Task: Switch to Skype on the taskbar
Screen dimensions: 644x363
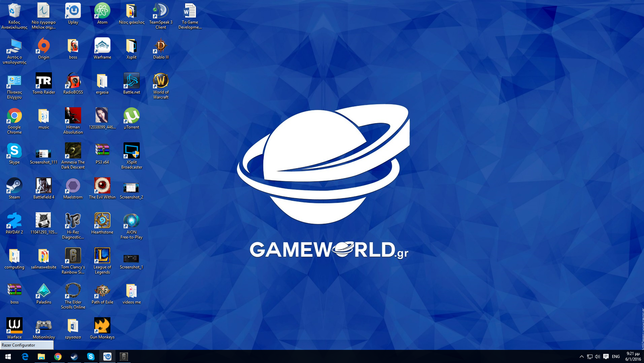Action: pyautogui.click(x=91, y=357)
